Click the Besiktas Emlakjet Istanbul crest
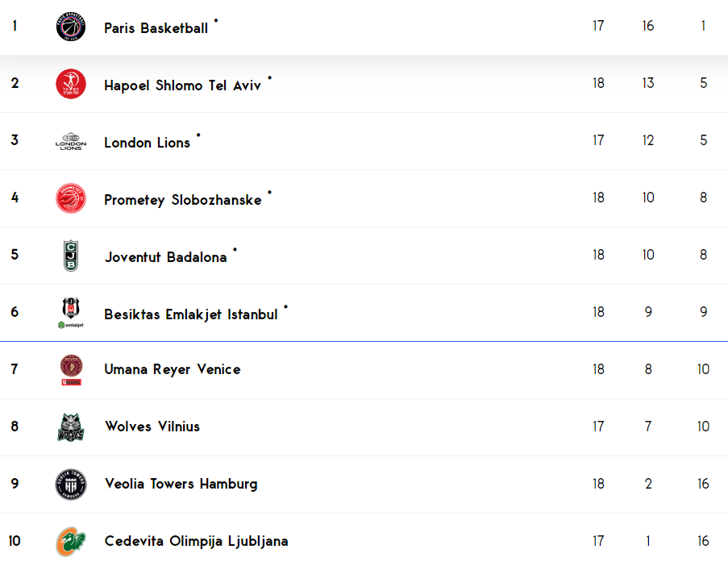728x566 pixels. click(71, 313)
